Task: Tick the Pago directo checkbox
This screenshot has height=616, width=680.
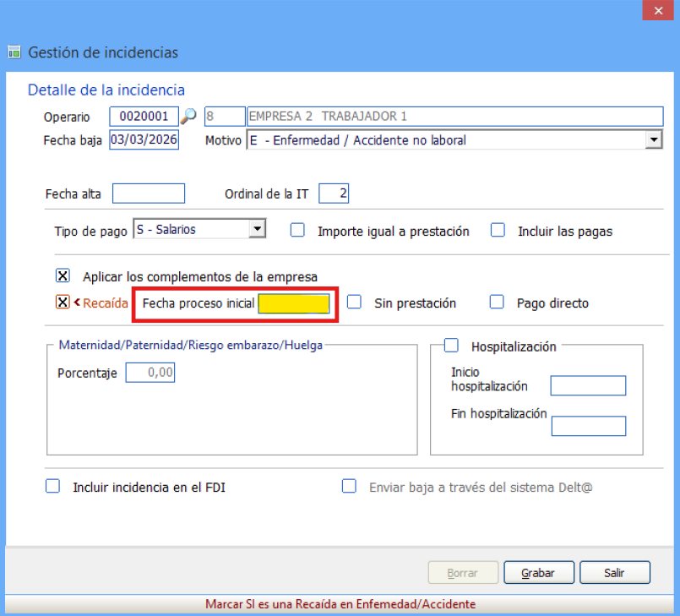Action: 498,303
